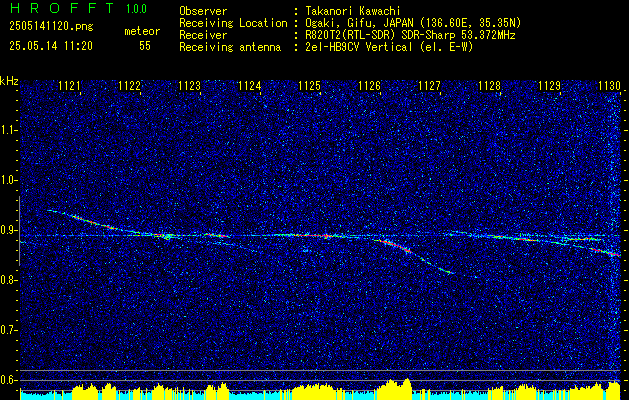Click frequency axis label 0.6
The width and height of the screenshot is (629, 400).
click(x=9, y=380)
